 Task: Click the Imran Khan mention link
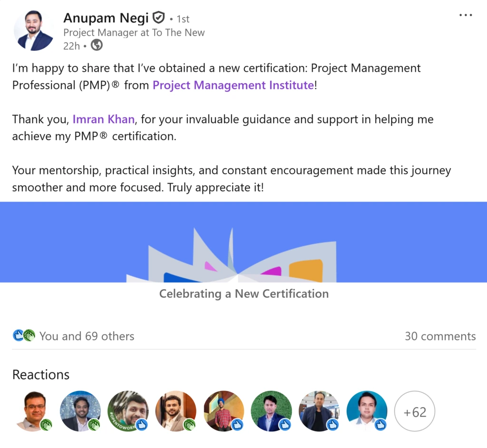pyautogui.click(x=103, y=119)
